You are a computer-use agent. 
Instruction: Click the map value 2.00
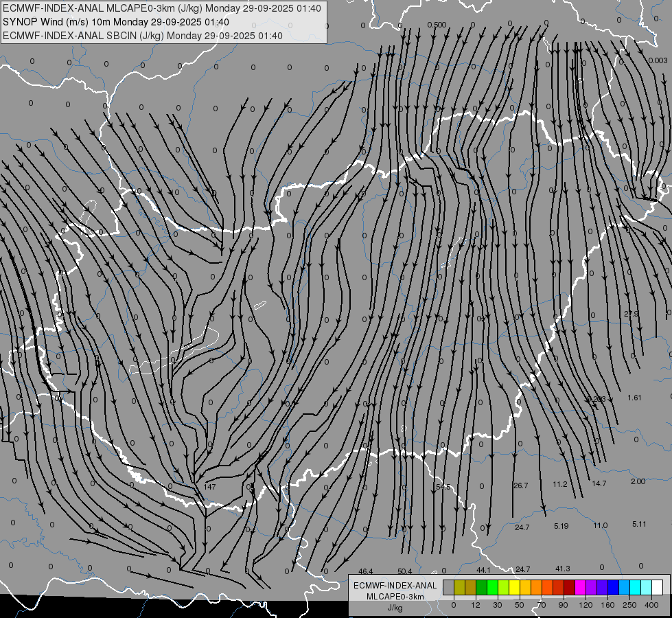coord(638,481)
